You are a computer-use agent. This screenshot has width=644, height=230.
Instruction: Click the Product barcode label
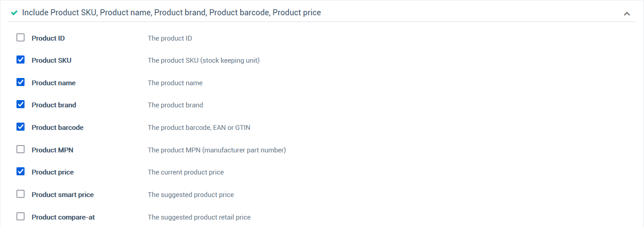57,127
